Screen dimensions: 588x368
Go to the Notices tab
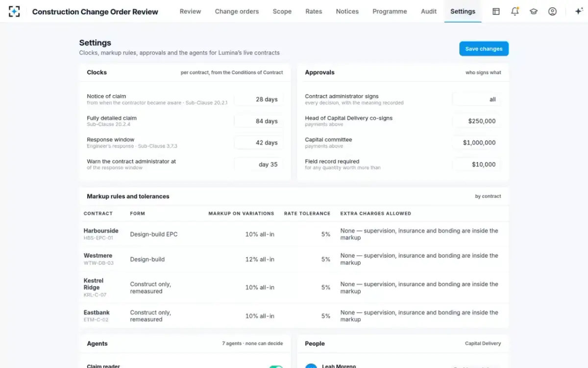pos(347,11)
